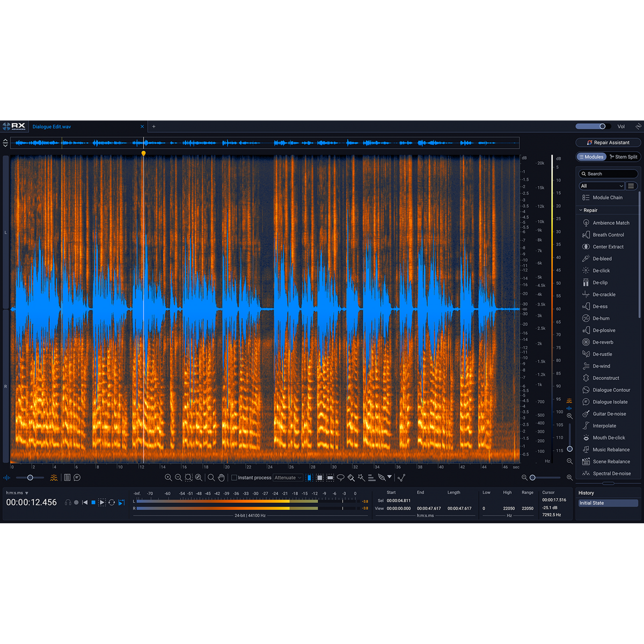Viewport: 644px width, 644px height.
Task: Open the All module filter dropdown
Action: click(x=602, y=186)
